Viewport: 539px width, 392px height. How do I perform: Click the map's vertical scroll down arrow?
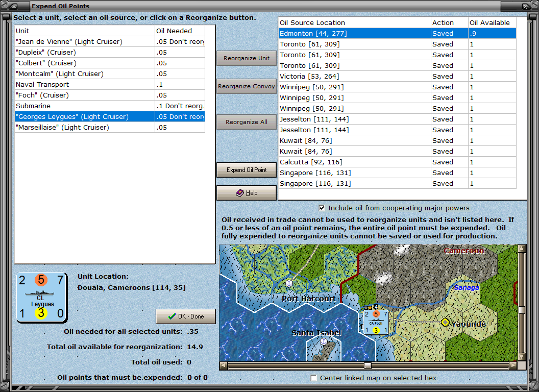[522, 357]
